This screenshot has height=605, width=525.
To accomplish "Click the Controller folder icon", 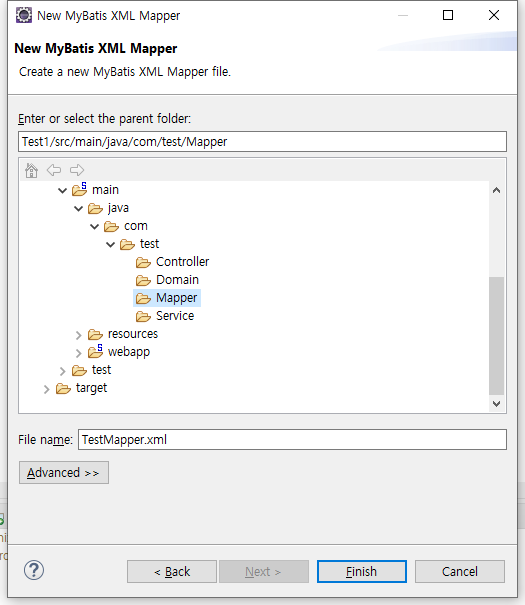I will click(143, 263).
